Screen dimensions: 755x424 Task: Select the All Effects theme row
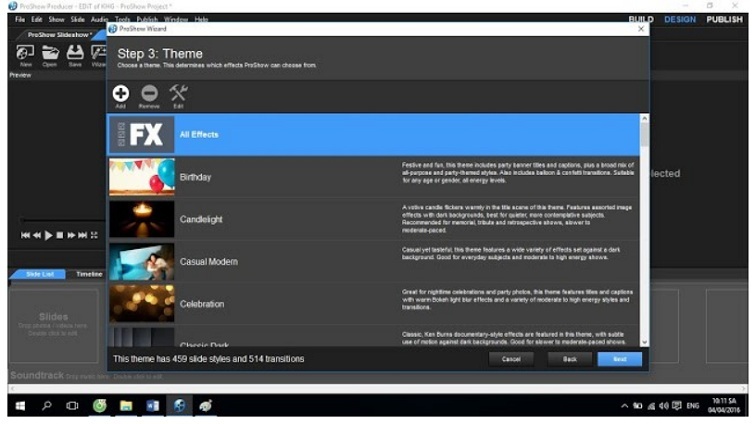coord(374,135)
